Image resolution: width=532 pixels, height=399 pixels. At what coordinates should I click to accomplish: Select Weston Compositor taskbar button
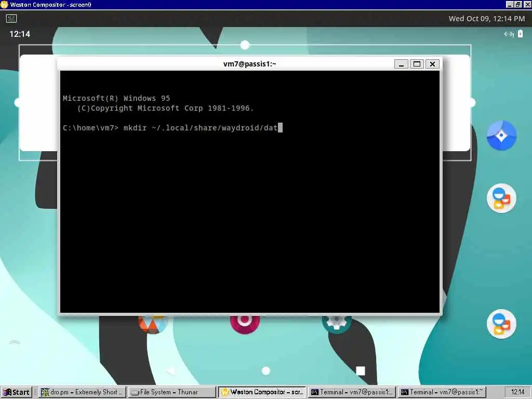[262, 392]
